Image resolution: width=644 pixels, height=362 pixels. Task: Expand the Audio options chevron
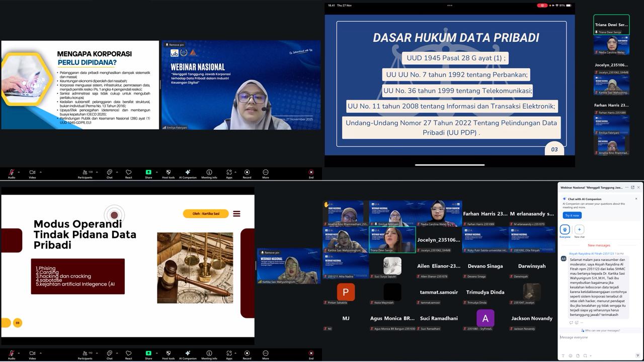tap(18, 353)
